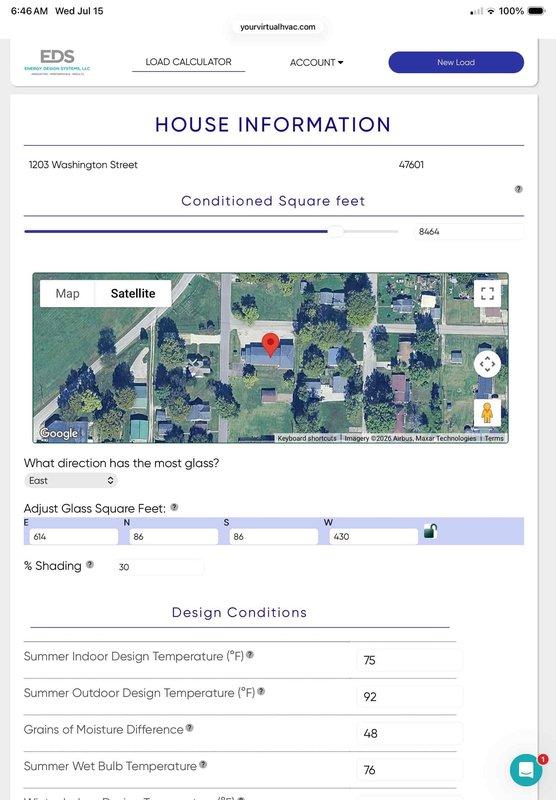This screenshot has height=800, width=556.
Task: Click the yourvirtualhvac.com address bar
Action: pyautogui.click(x=277, y=27)
